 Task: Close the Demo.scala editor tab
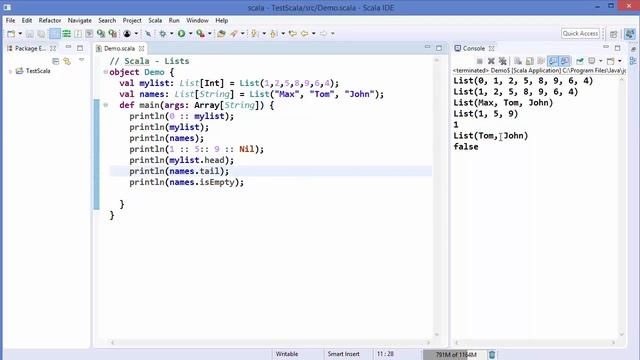tap(141, 49)
